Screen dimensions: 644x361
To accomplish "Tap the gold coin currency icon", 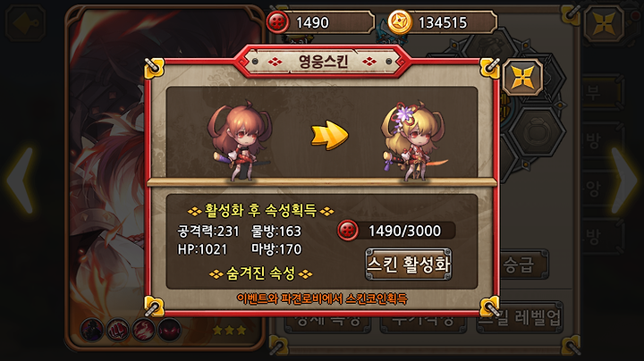I will point(400,22).
